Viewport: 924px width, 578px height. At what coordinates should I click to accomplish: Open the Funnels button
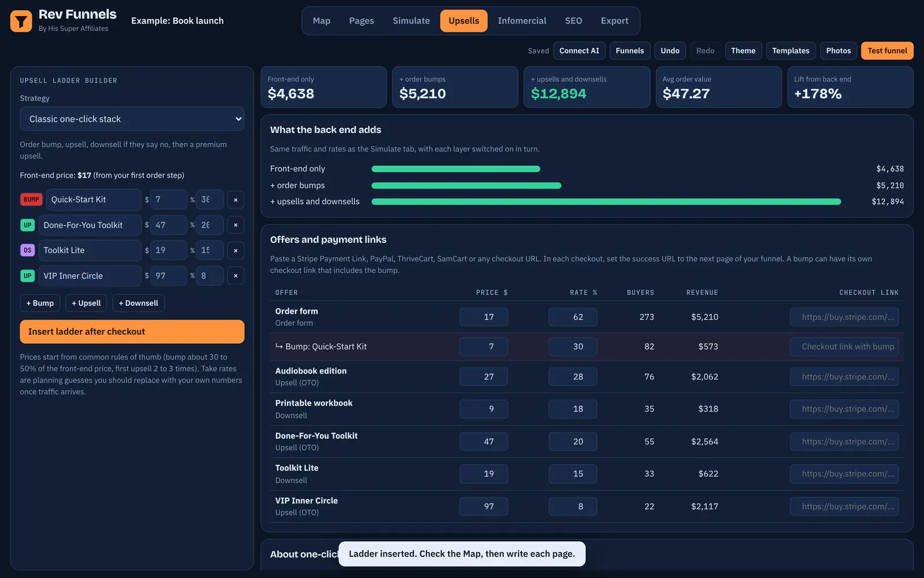(629, 51)
